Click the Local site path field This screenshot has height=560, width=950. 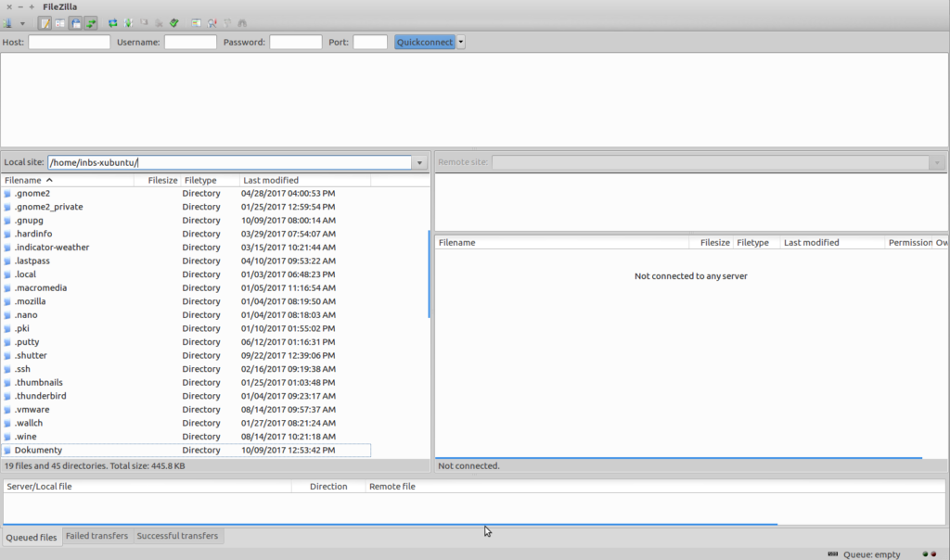coord(230,162)
